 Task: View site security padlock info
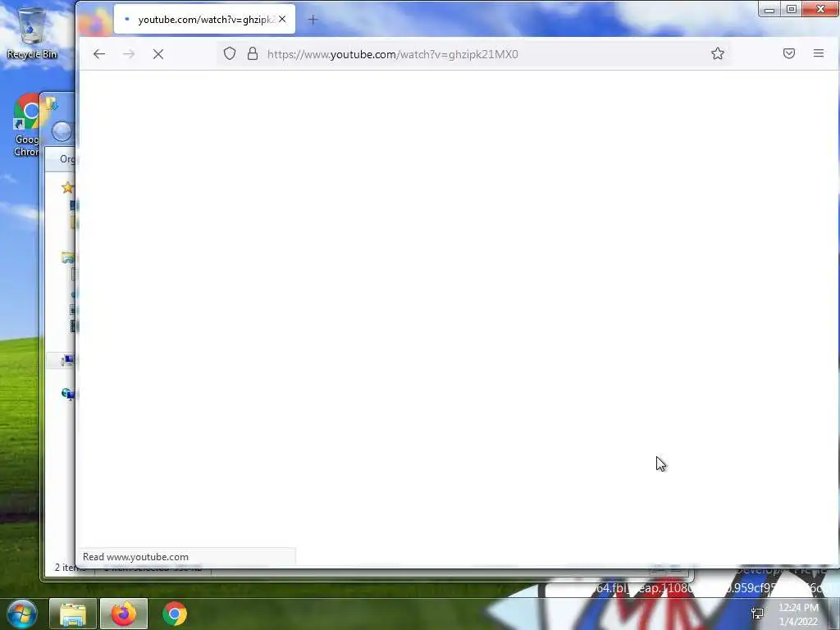click(253, 53)
